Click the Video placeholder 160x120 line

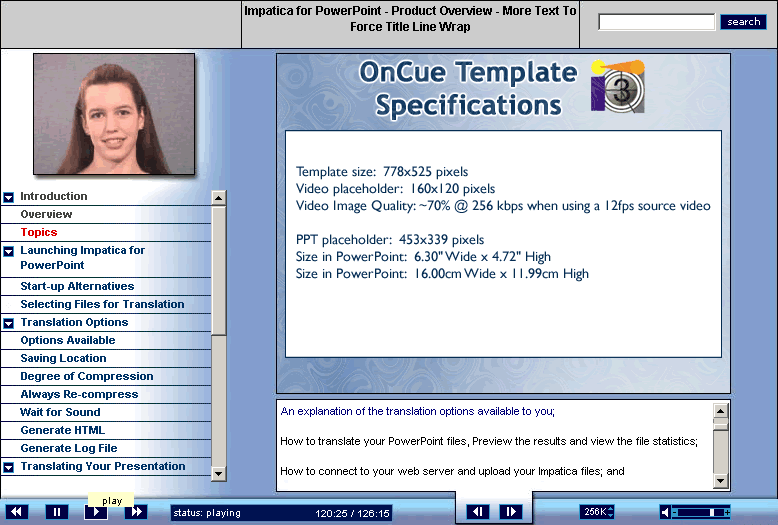pos(395,189)
